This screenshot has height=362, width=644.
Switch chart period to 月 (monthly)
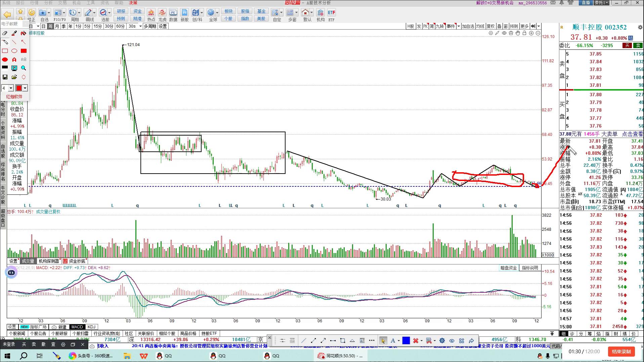tap(57, 26)
